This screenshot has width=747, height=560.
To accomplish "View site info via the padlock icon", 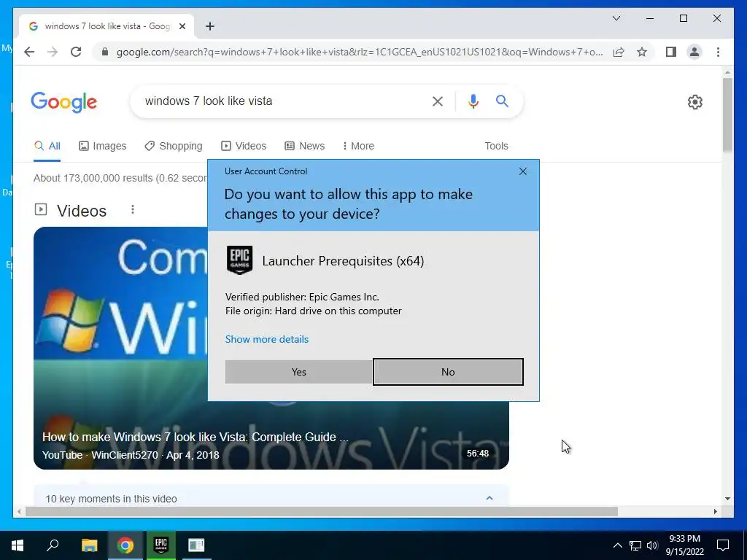I will [x=105, y=52].
